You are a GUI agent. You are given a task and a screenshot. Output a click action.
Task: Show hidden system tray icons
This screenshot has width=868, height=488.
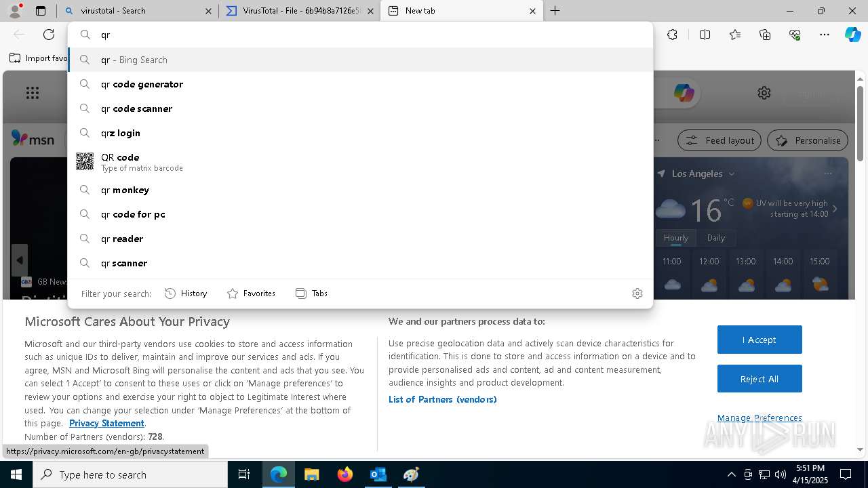point(731,474)
